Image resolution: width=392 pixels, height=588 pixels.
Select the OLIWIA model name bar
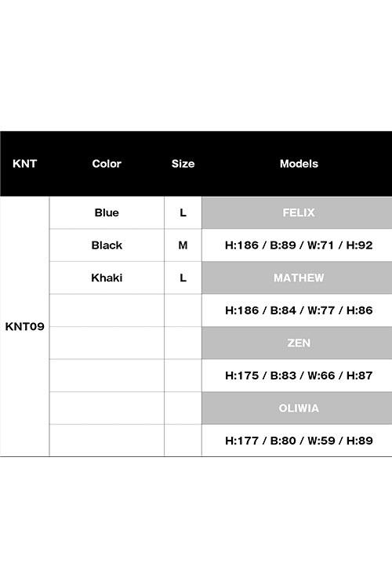[x=297, y=408]
